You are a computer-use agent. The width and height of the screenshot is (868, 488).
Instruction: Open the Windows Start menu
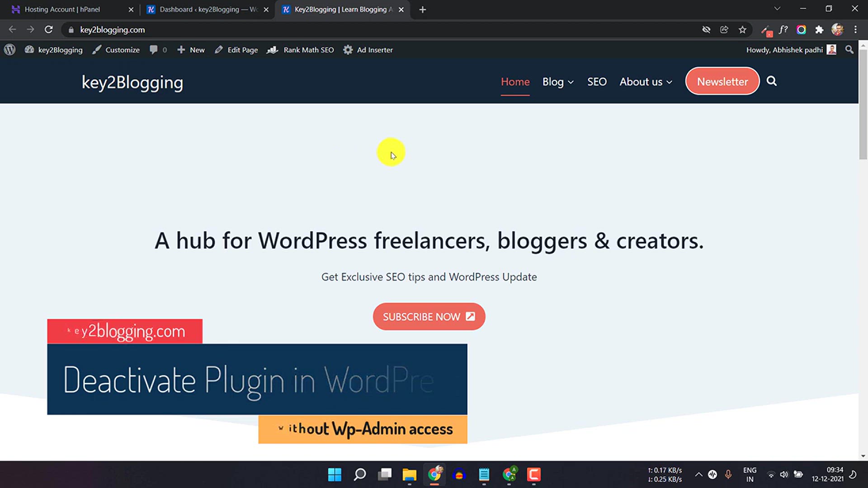point(335,474)
